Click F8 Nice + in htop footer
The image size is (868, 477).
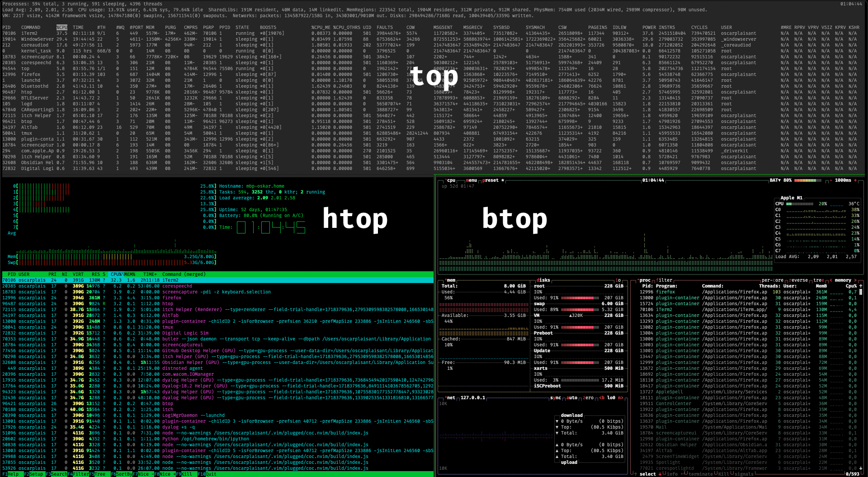click(x=165, y=474)
